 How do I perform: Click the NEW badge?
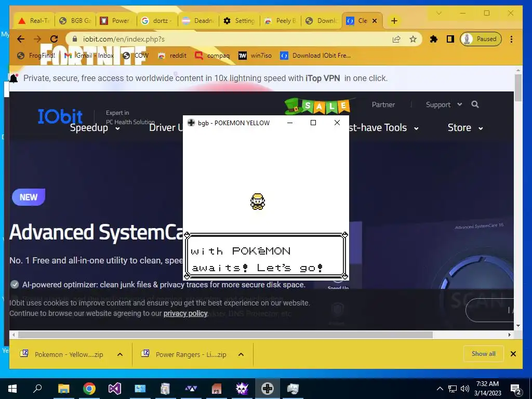point(29,197)
